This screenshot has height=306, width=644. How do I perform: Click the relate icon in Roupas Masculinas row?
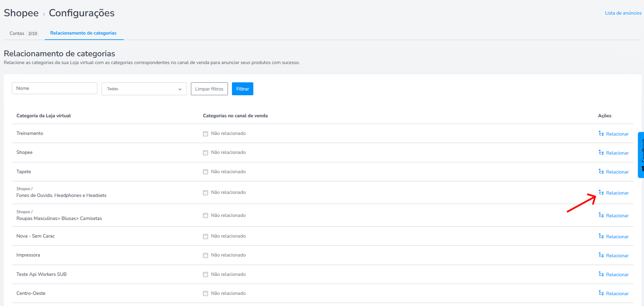point(601,215)
